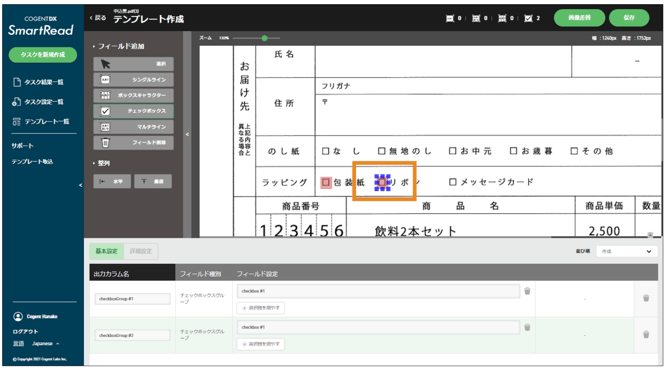Select the pink 包装紙 checkbox field on the form
670x373 pixels.
pyautogui.click(x=326, y=182)
